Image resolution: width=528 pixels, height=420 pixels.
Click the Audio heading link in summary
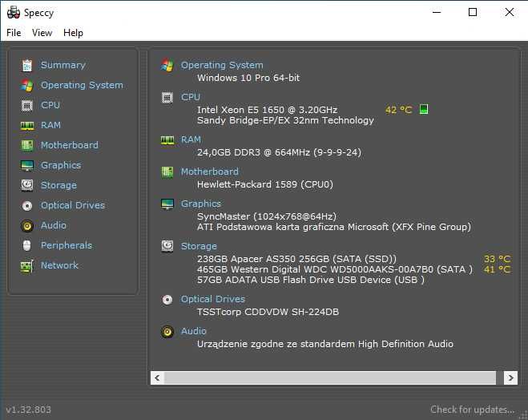click(x=194, y=331)
